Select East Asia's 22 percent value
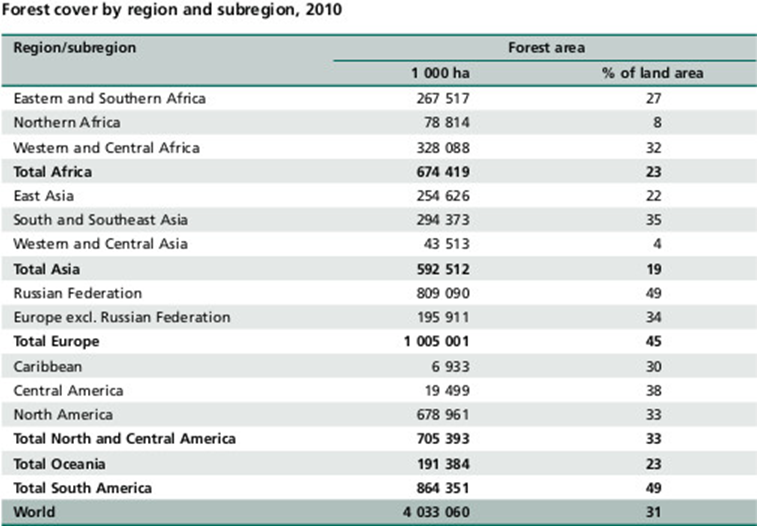 click(x=653, y=196)
